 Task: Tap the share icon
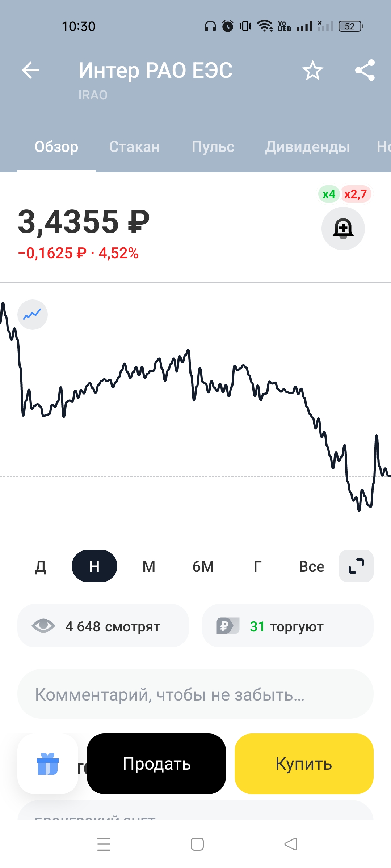[x=365, y=70]
